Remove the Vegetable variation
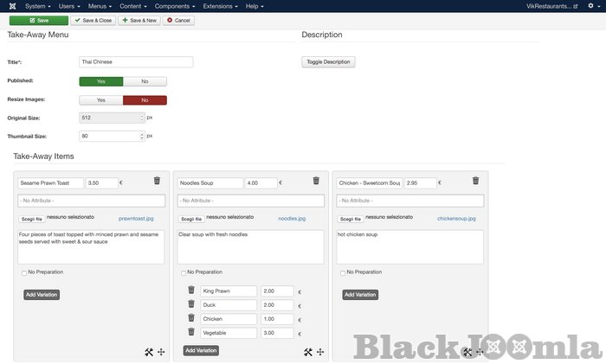606x364 pixels. (191, 333)
